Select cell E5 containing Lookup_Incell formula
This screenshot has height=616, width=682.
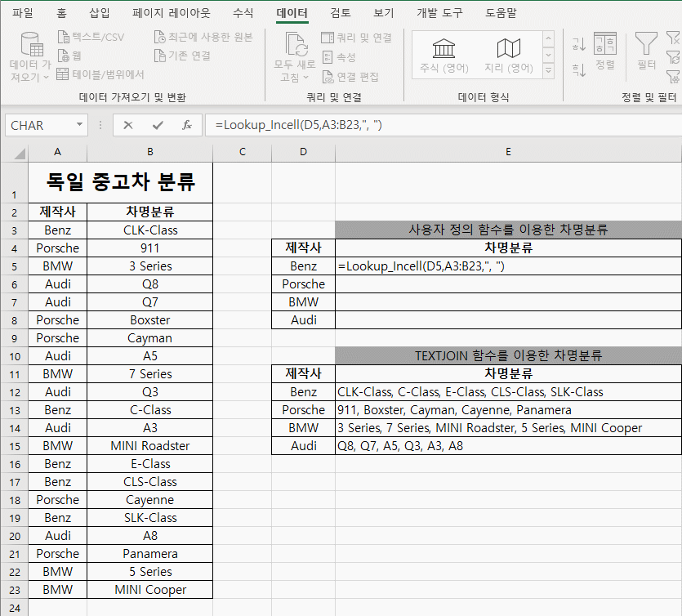(x=509, y=266)
